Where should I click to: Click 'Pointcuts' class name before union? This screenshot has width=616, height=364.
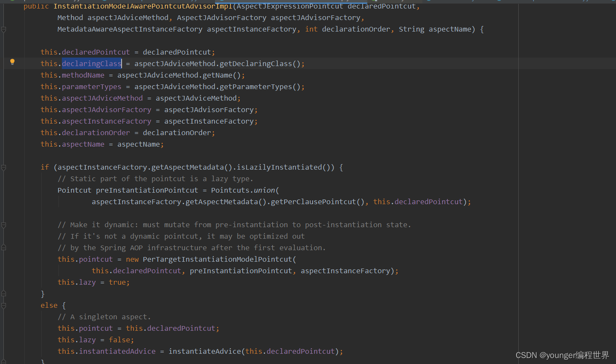coord(230,190)
